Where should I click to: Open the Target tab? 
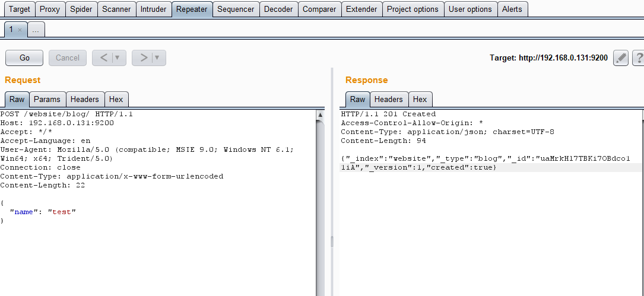coord(20,9)
